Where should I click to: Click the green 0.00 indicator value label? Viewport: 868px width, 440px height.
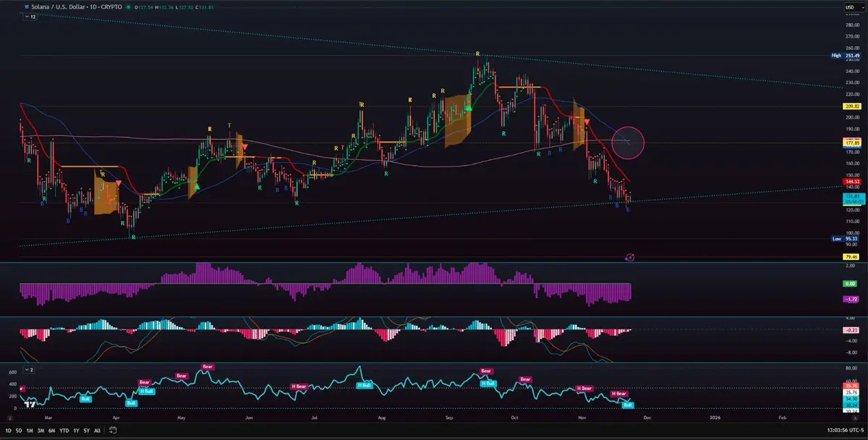(x=851, y=283)
